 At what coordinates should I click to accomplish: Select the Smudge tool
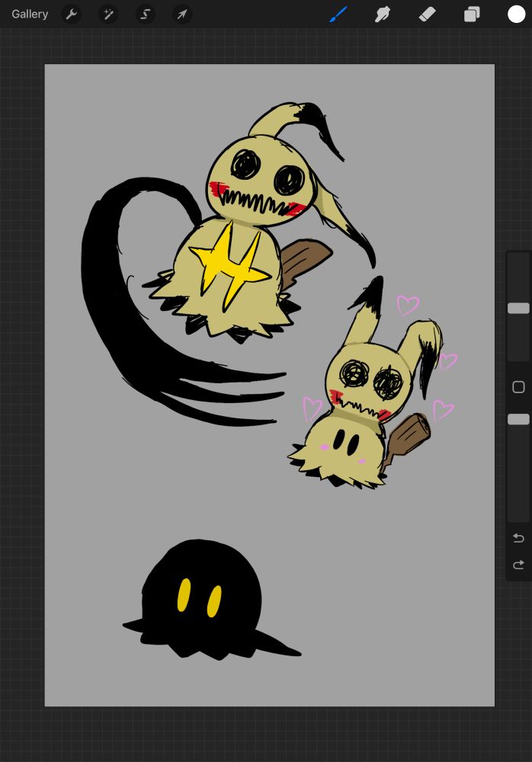(383, 14)
